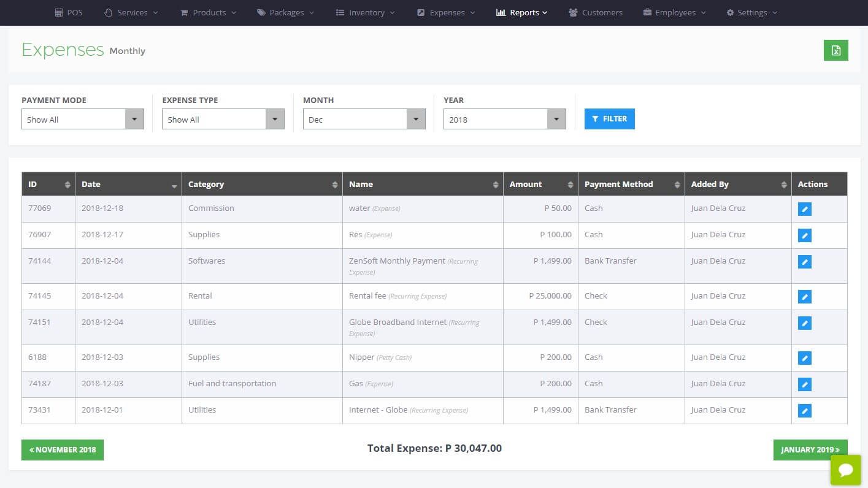Image resolution: width=868 pixels, height=488 pixels.
Task: Go to November 2018 expenses
Action: tap(63, 450)
